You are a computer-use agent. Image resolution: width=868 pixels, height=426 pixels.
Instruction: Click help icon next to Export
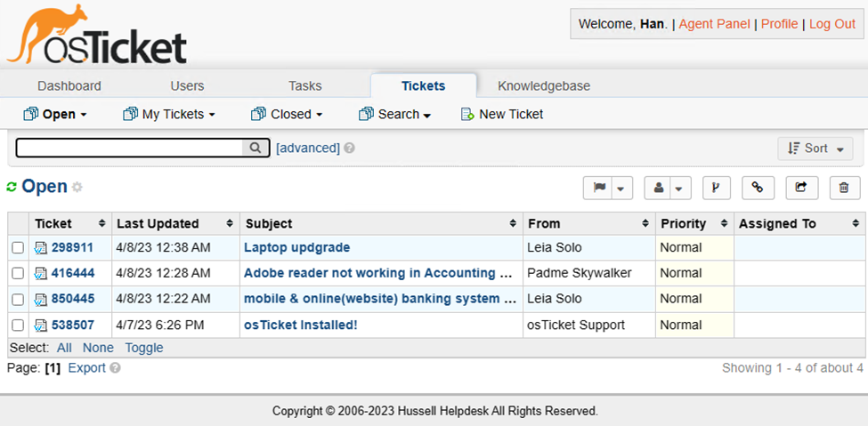115,368
